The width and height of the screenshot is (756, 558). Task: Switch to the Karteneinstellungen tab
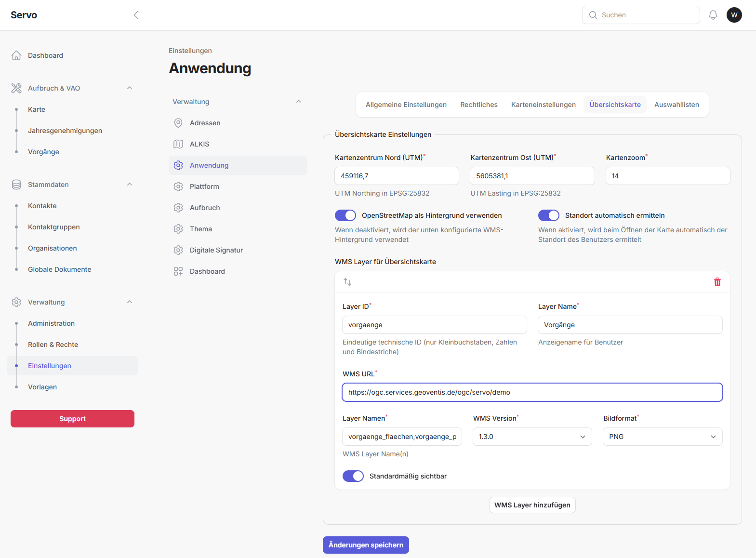pyautogui.click(x=543, y=105)
